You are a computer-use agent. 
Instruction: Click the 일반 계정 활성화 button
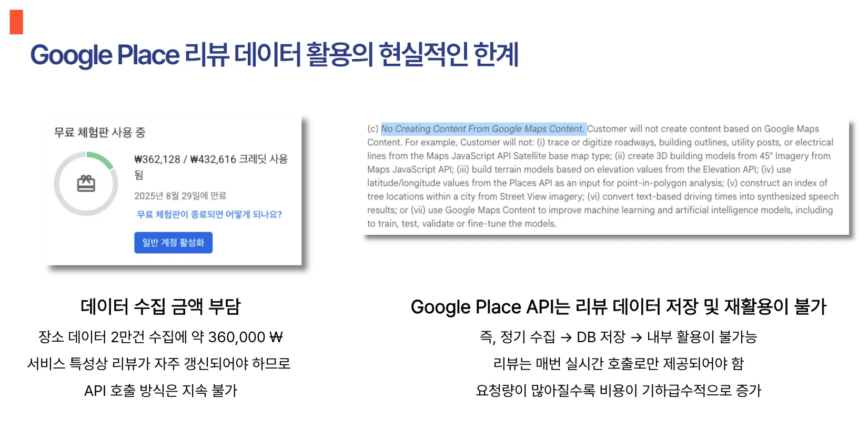[x=173, y=243]
